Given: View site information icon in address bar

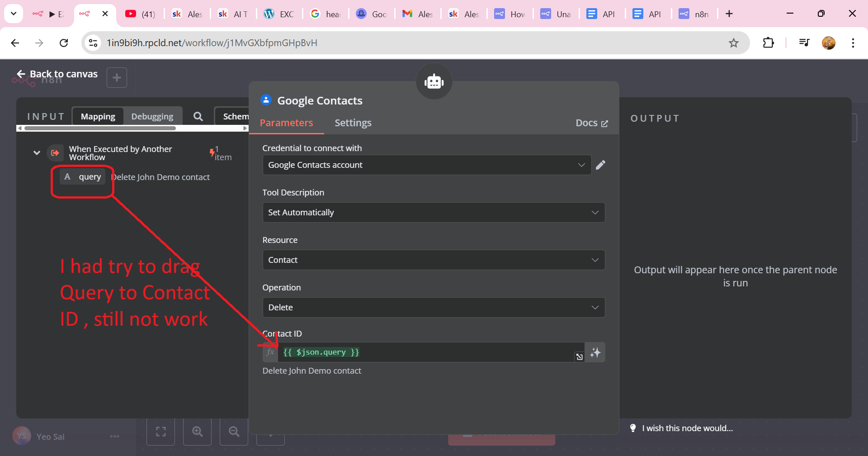Looking at the screenshot, I should [93, 43].
